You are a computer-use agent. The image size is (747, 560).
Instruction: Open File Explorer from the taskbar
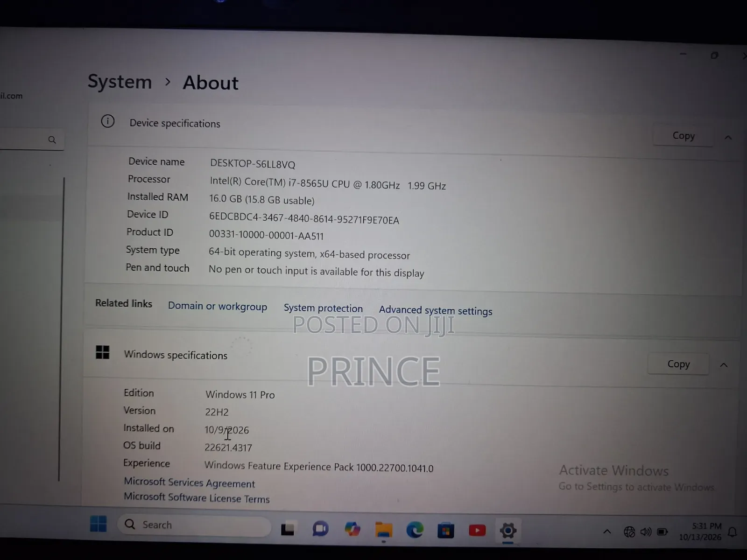383,530
